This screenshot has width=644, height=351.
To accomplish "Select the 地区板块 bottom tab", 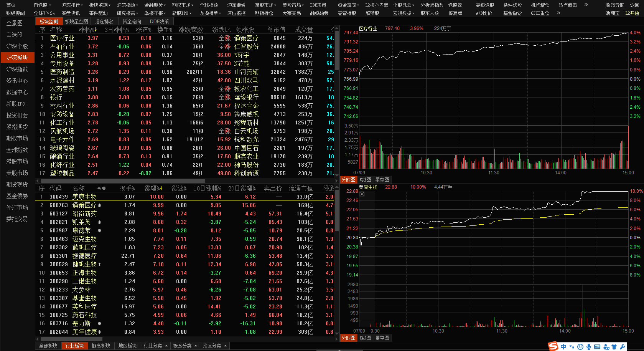I will tap(127, 346).
